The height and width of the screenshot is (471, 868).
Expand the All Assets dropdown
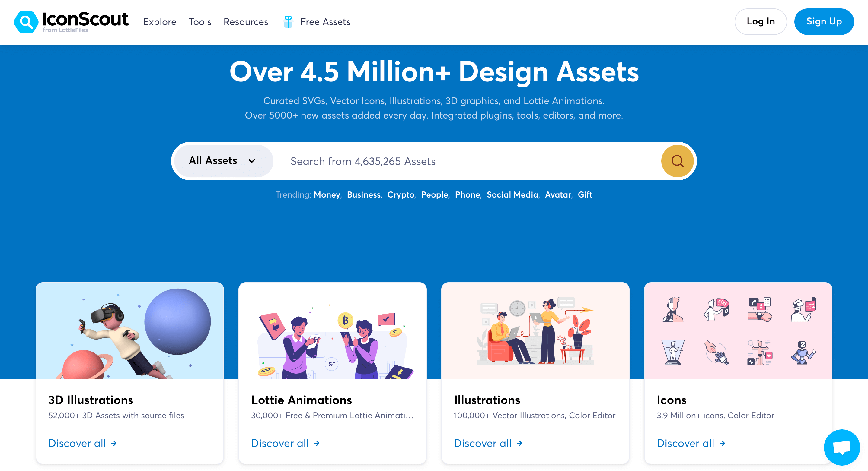pyautogui.click(x=222, y=161)
